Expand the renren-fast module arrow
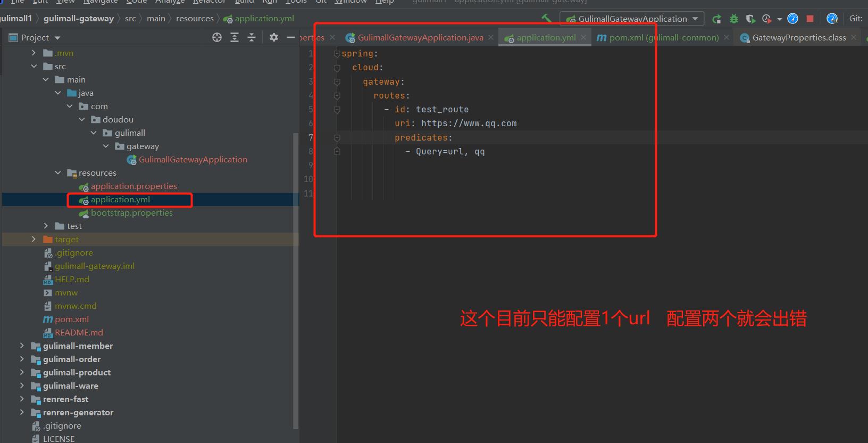Viewport: 868px width, 443px height. tap(22, 399)
